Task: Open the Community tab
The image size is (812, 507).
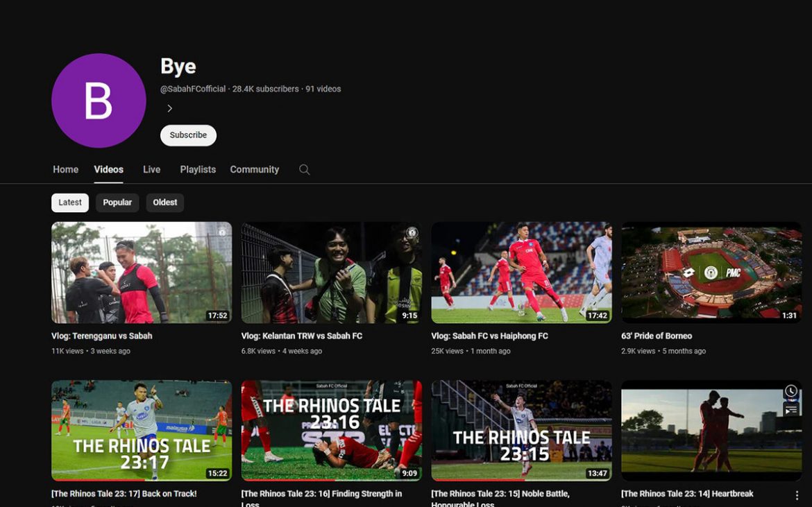Action: tap(254, 170)
